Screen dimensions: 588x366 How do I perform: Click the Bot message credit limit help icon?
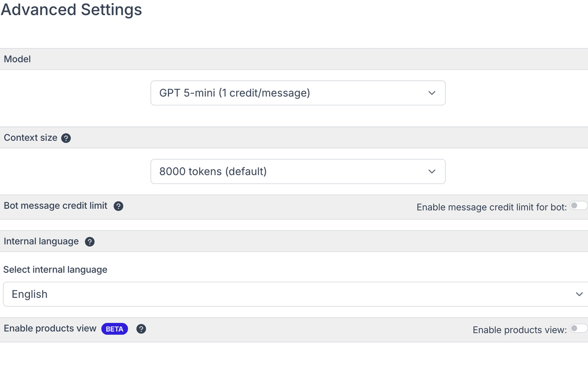pos(118,206)
